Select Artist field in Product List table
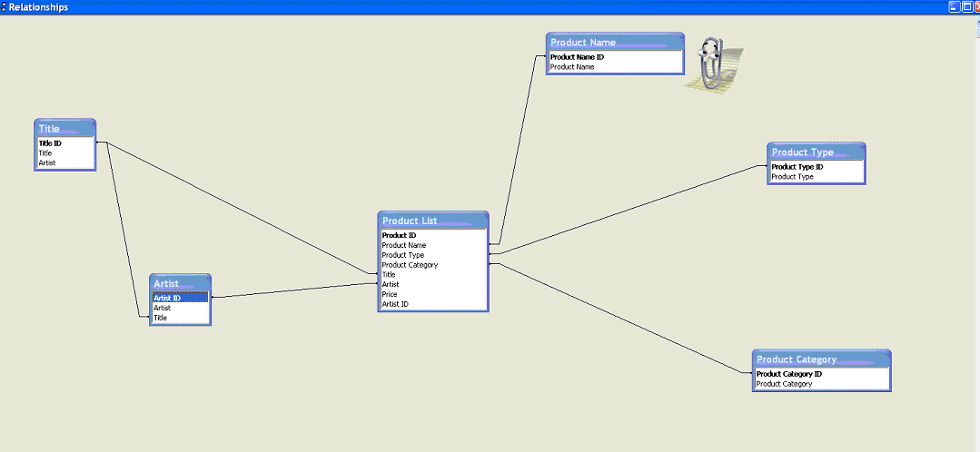This screenshot has width=980, height=452. (x=433, y=285)
